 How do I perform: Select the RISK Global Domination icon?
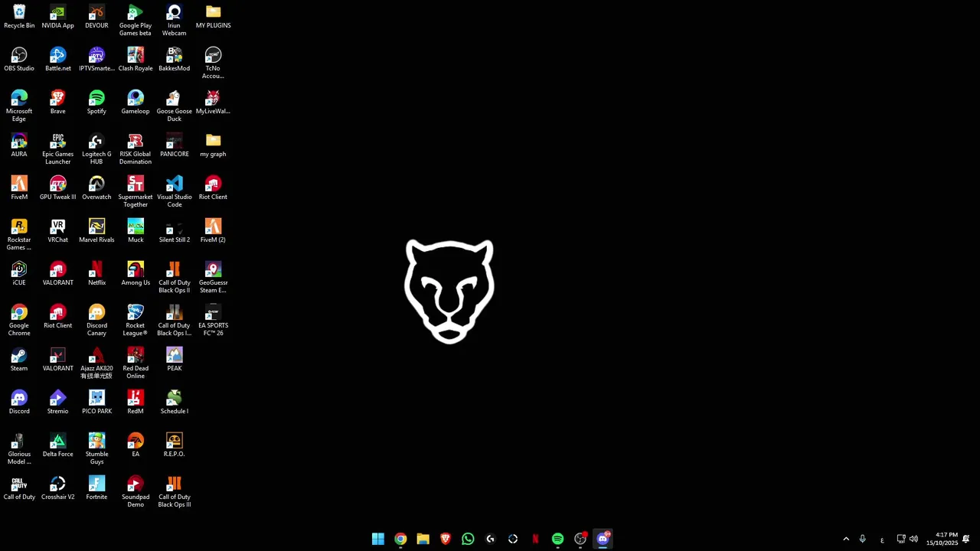pos(136,149)
